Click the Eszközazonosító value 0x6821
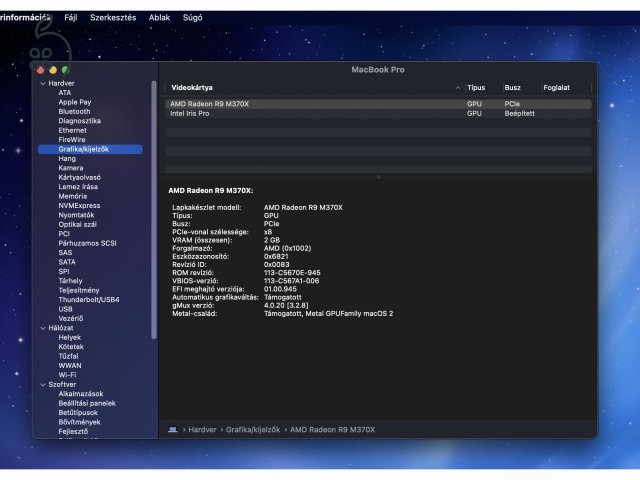Viewport: 640px width, 480px height. [276, 256]
